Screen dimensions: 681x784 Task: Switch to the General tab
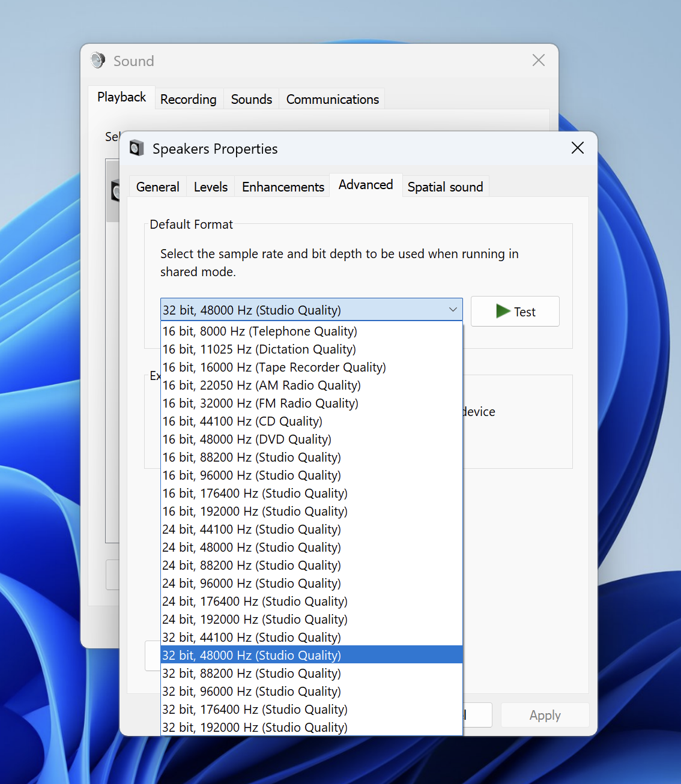click(157, 187)
